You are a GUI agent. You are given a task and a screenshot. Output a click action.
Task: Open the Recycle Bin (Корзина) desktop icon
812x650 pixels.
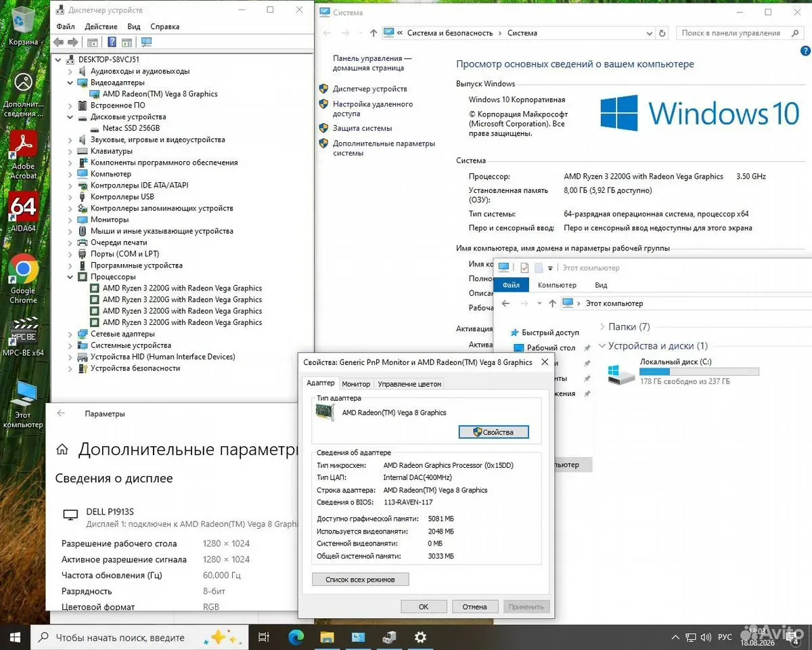[24, 26]
